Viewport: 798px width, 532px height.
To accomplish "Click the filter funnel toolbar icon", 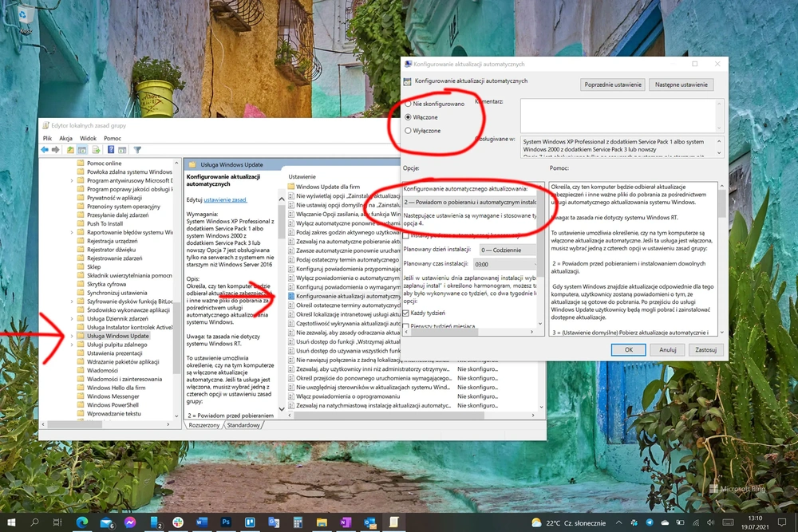I will click(137, 149).
